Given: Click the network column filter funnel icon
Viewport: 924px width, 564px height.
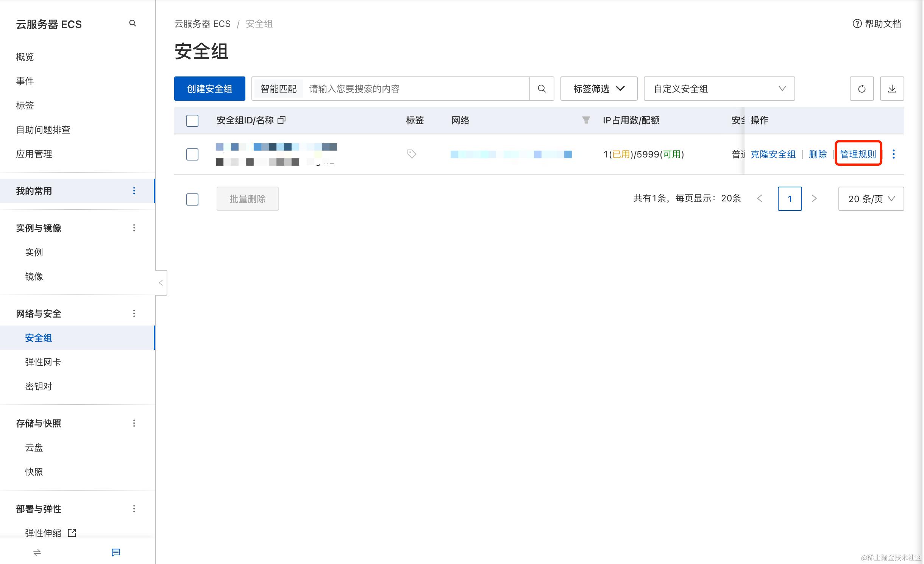Looking at the screenshot, I should tap(586, 120).
